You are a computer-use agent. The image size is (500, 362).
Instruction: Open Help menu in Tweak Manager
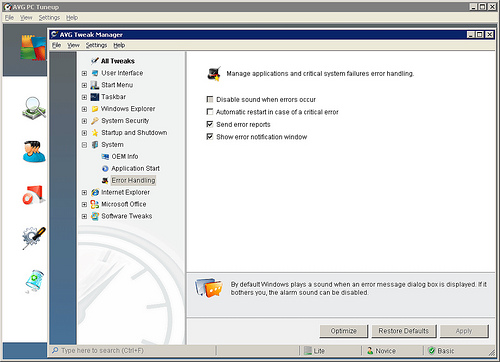pyautogui.click(x=119, y=45)
